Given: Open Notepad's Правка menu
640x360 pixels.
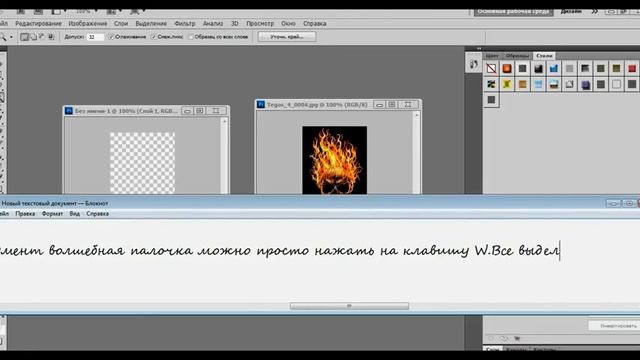Looking at the screenshot, I should click(x=25, y=213).
